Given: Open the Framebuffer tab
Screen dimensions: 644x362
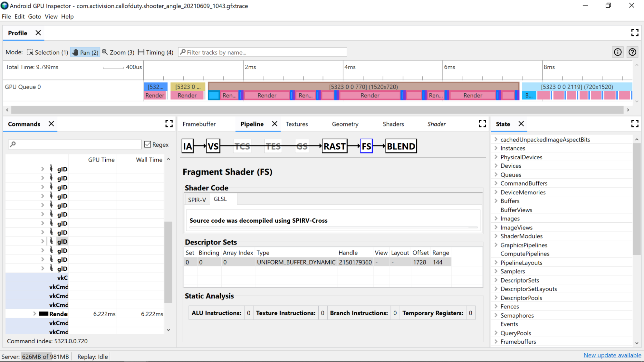Looking at the screenshot, I should [x=199, y=124].
